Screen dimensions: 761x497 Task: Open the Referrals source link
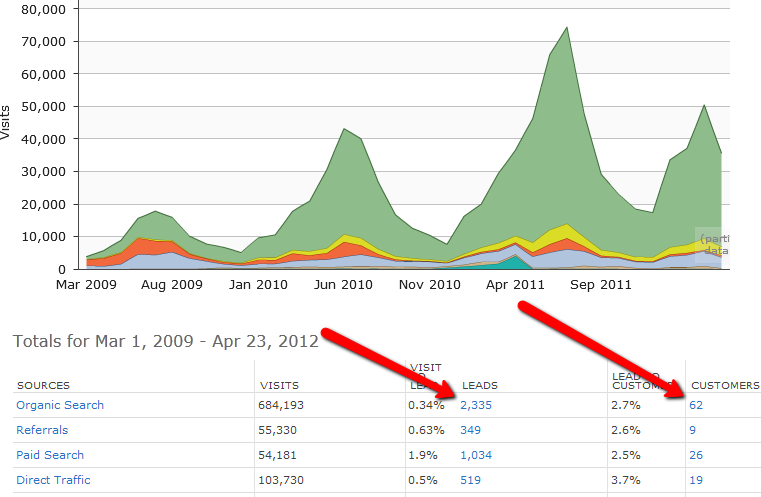coord(42,429)
